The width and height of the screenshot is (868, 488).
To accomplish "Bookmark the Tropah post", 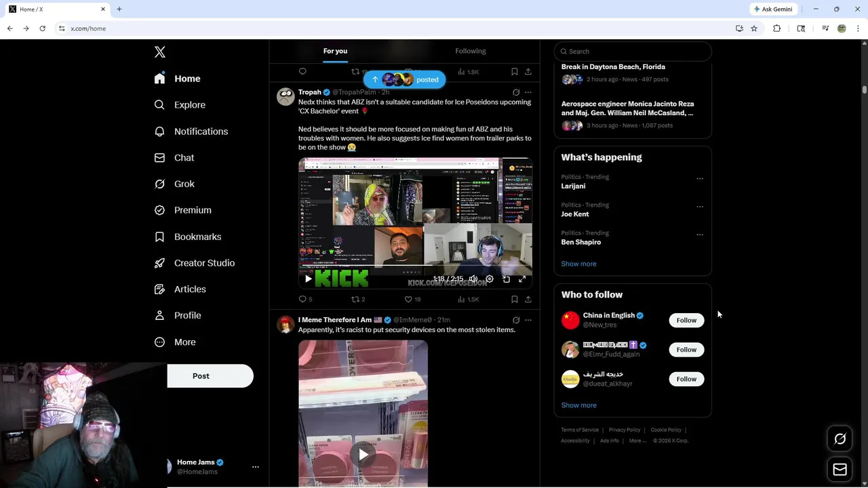I will coord(515,299).
